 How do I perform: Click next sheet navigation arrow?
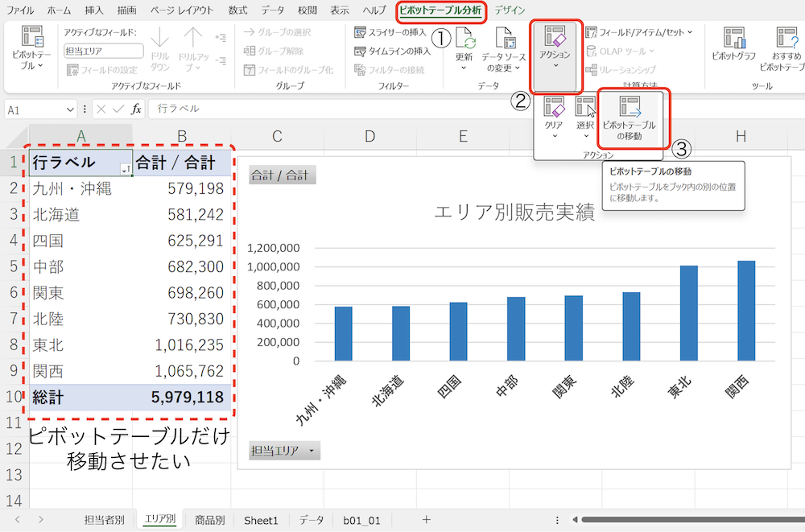coord(40,520)
